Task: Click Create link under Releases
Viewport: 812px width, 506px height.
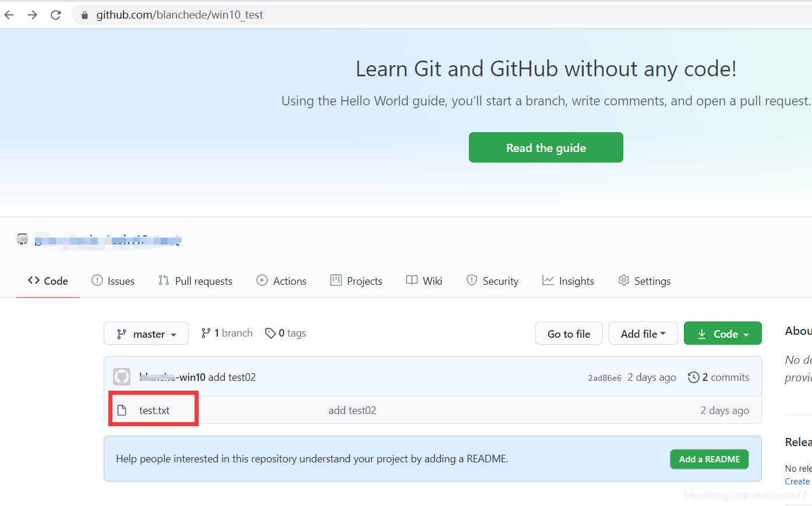Action: 797,482
